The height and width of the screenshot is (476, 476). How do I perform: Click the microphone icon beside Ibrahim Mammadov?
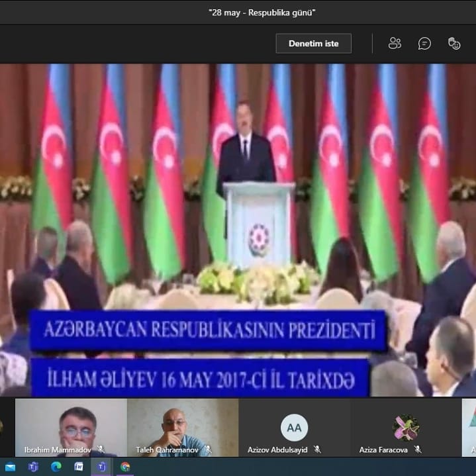pyautogui.click(x=101, y=449)
